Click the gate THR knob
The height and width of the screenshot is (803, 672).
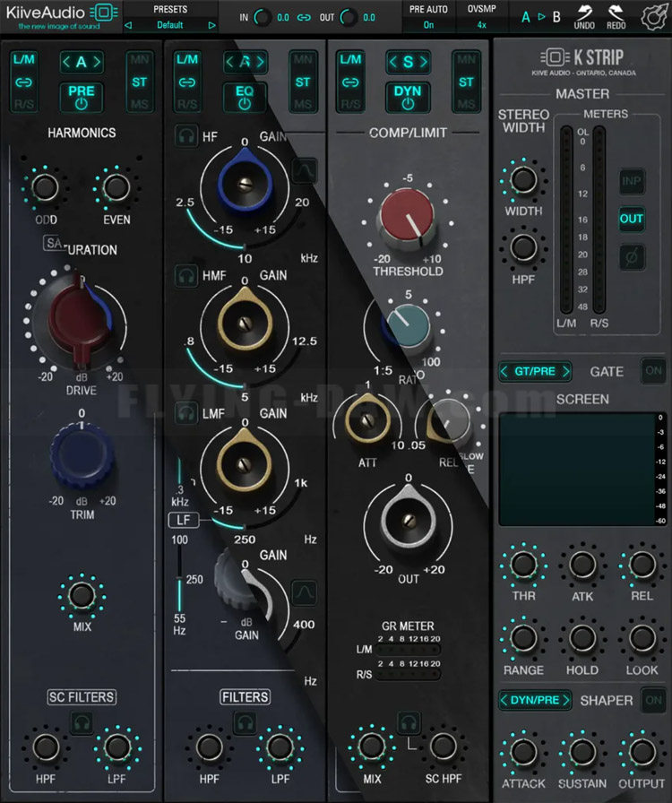point(523,565)
